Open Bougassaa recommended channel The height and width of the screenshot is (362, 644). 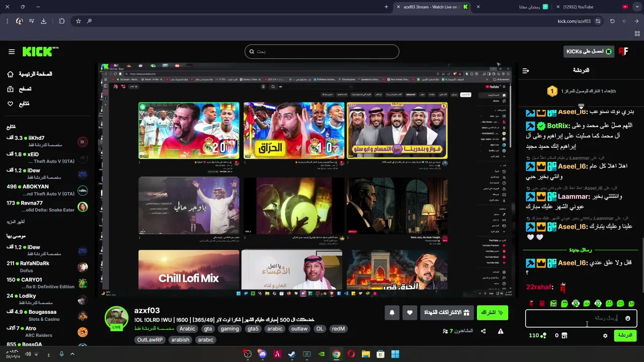tap(47, 316)
